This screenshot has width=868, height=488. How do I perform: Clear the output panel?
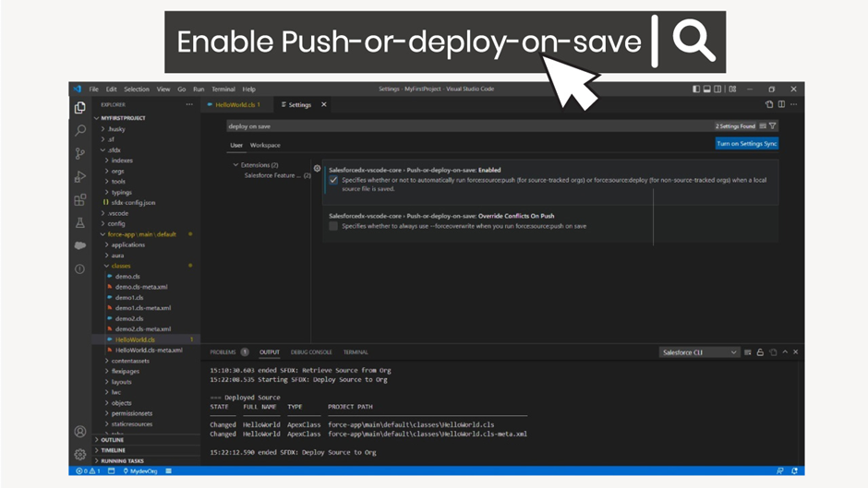pyautogui.click(x=748, y=352)
